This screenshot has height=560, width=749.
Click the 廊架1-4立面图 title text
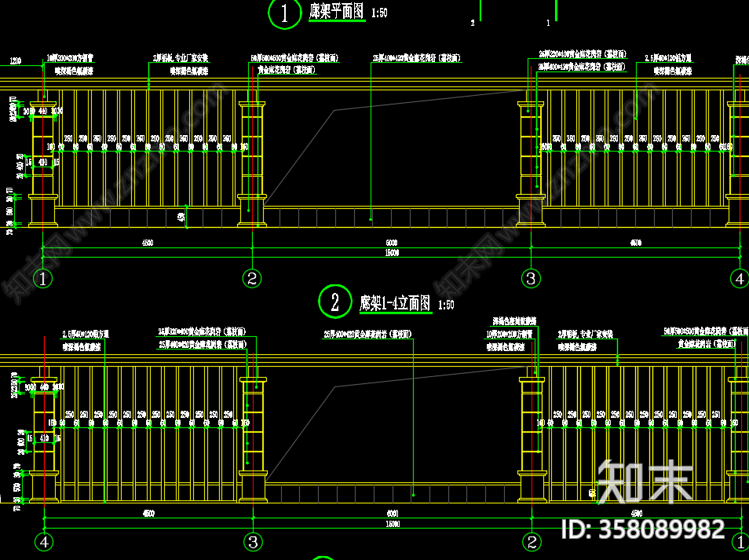pyautogui.click(x=395, y=303)
